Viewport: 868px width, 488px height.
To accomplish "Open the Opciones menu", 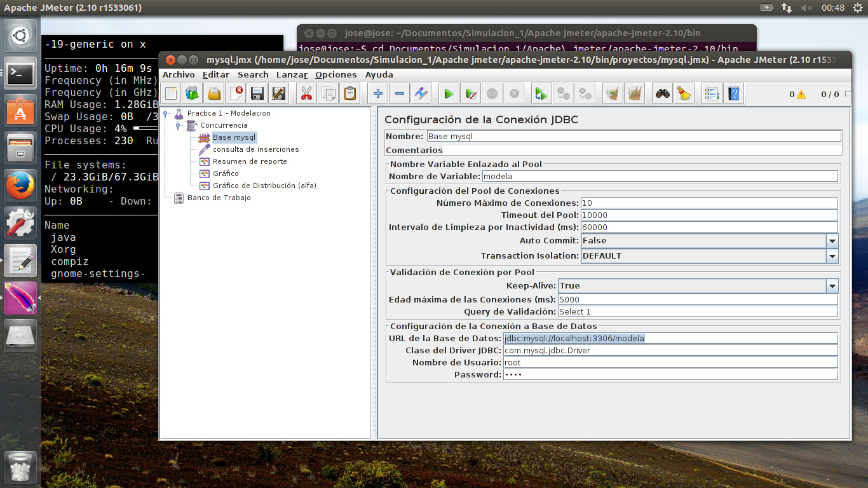I will (x=336, y=75).
